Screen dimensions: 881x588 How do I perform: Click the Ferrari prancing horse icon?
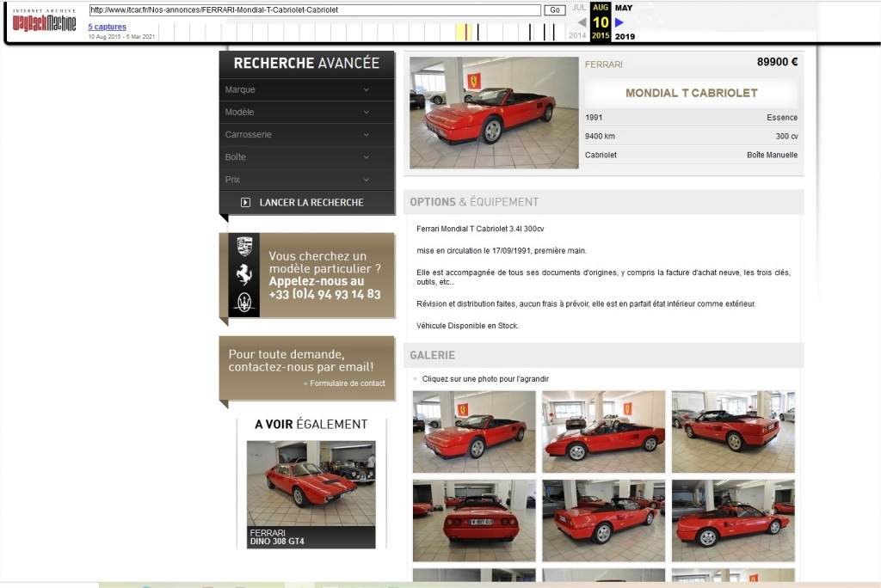click(x=244, y=275)
